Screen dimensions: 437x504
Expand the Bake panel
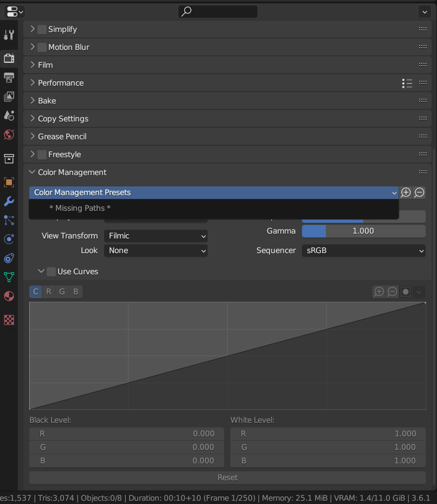pyautogui.click(x=47, y=101)
